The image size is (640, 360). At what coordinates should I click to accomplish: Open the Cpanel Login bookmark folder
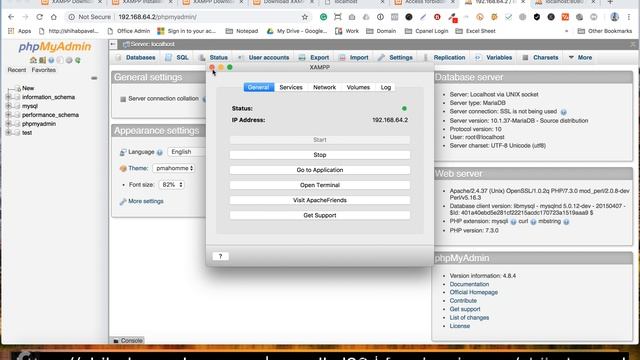(x=426, y=31)
